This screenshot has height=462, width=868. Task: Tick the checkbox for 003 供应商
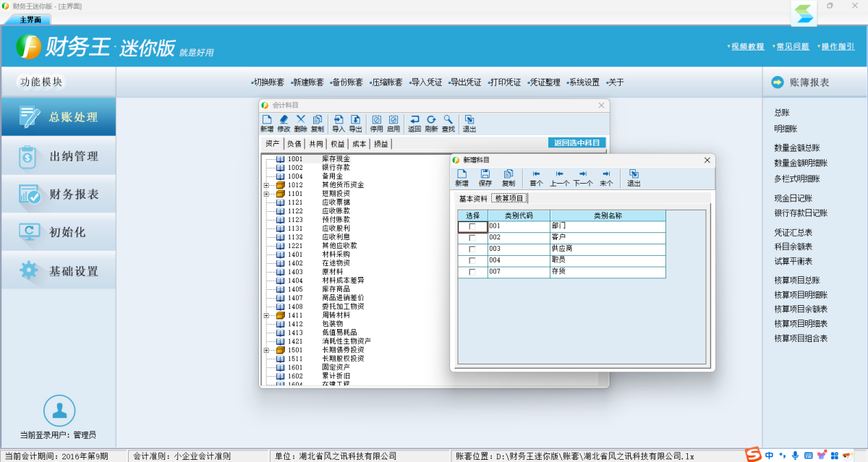[x=472, y=249]
